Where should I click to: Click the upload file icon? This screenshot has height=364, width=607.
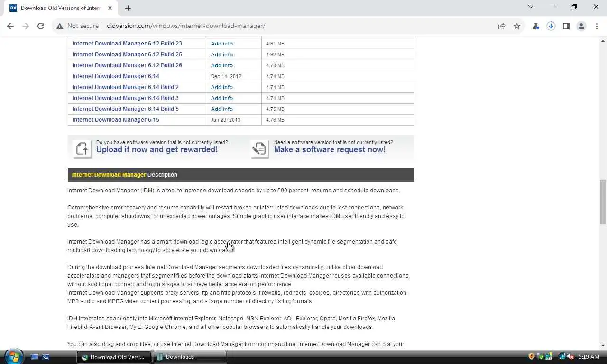(x=82, y=149)
